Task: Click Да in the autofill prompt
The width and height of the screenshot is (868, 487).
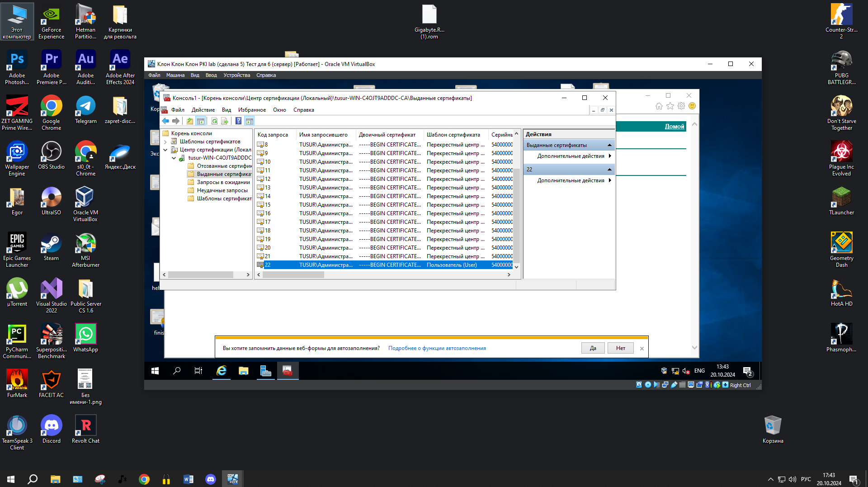Action: 593,348
